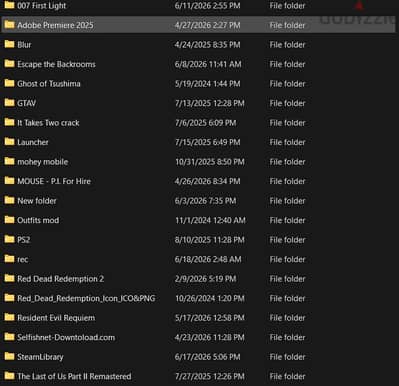This screenshot has width=399, height=386.
Task: Select the Ghost of Tsushima name
Action: pyautogui.click(x=49, y=84)
